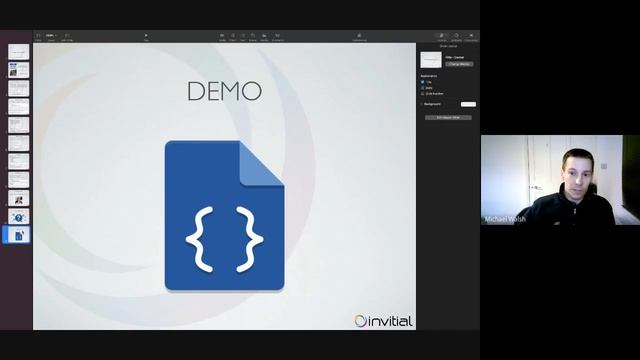Select slide 9 thumbnail with photo

pos(19,198)
